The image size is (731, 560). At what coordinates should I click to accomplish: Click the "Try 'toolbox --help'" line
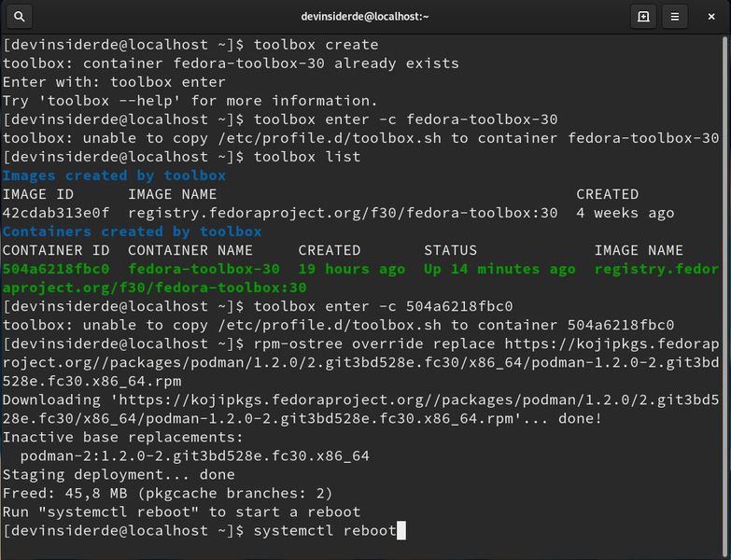coord(190,101)
